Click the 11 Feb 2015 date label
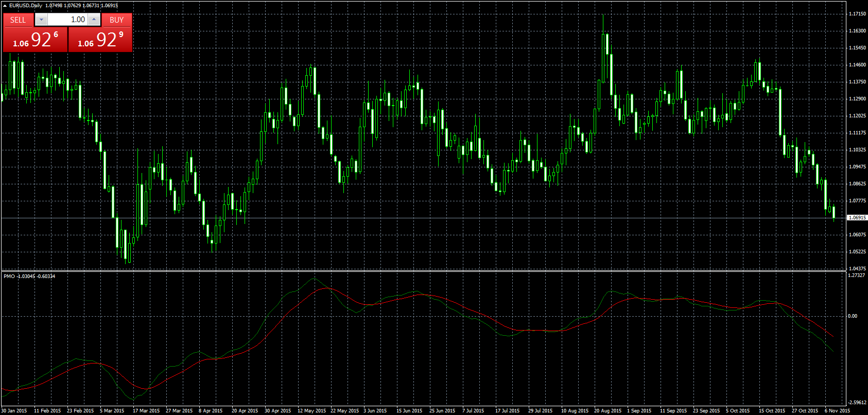 coord(47,411)
